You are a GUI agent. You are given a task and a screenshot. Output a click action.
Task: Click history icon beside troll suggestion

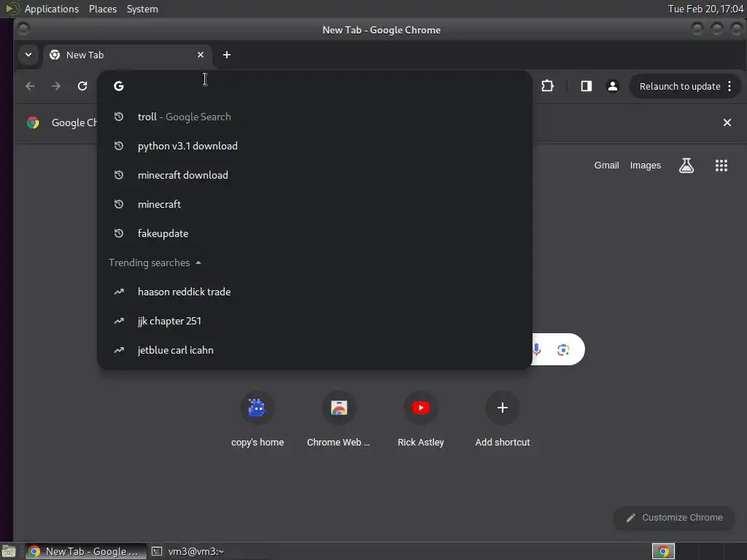tap(119, 117)
